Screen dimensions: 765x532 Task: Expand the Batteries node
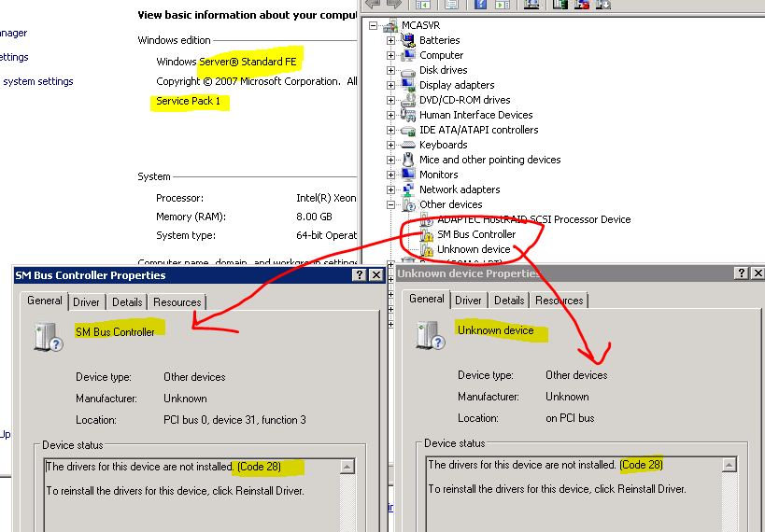point(390,40)
